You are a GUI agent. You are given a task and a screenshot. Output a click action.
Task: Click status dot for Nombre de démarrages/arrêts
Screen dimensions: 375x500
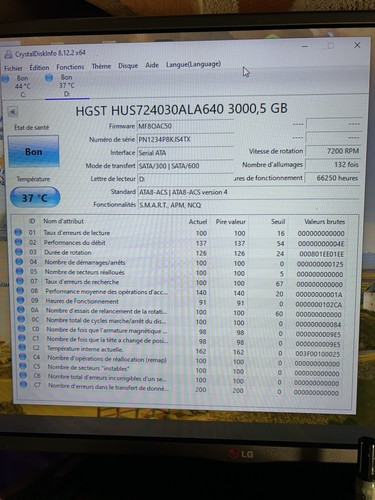[x=19, y=261]
